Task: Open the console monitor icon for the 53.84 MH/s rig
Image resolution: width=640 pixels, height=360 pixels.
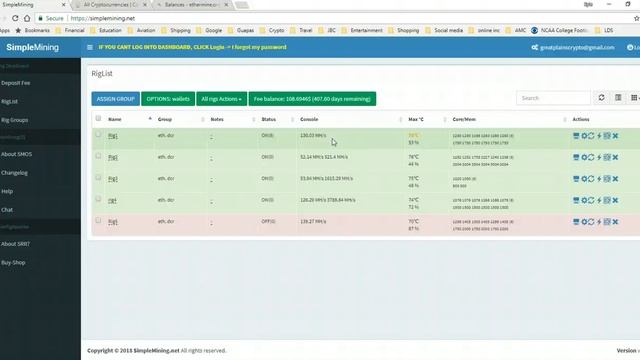Action: tap(576, 179)
